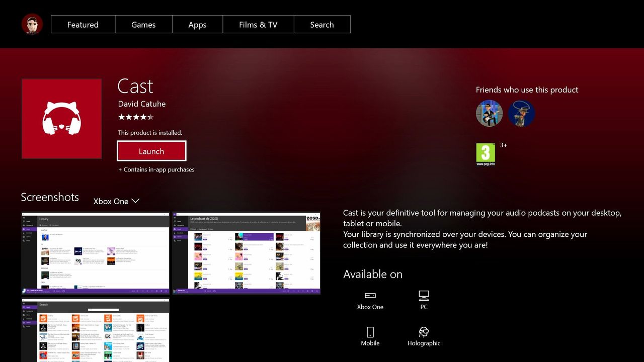Click the Screenshots heading
The image size is (644, 362).
50,197
